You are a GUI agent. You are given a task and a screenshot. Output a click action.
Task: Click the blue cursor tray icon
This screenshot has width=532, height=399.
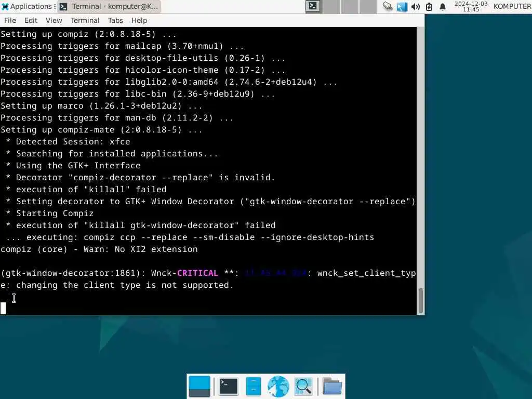click(402, 6)
